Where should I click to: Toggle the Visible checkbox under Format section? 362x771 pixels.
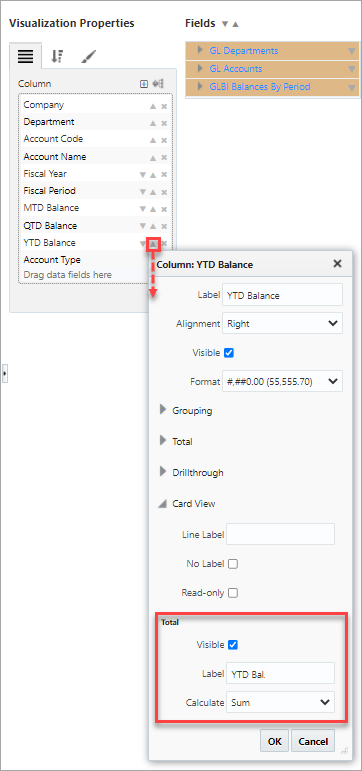point(228,353)
